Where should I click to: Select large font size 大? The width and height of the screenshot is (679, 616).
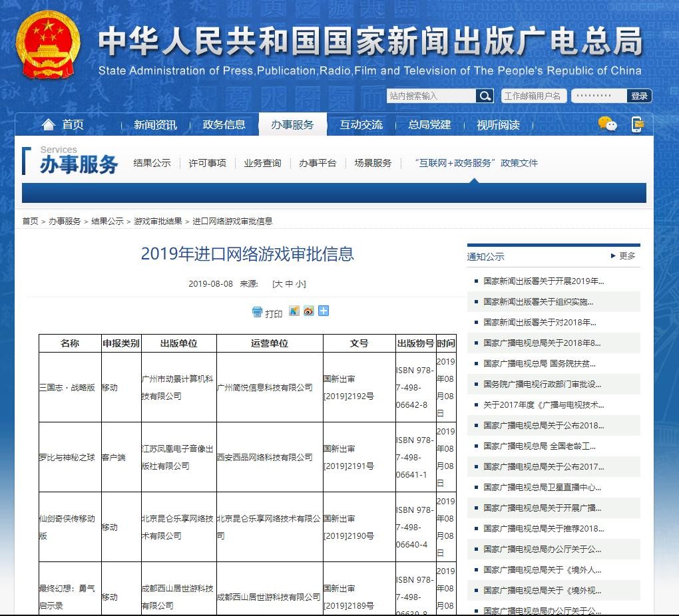(x=278, y=284)
